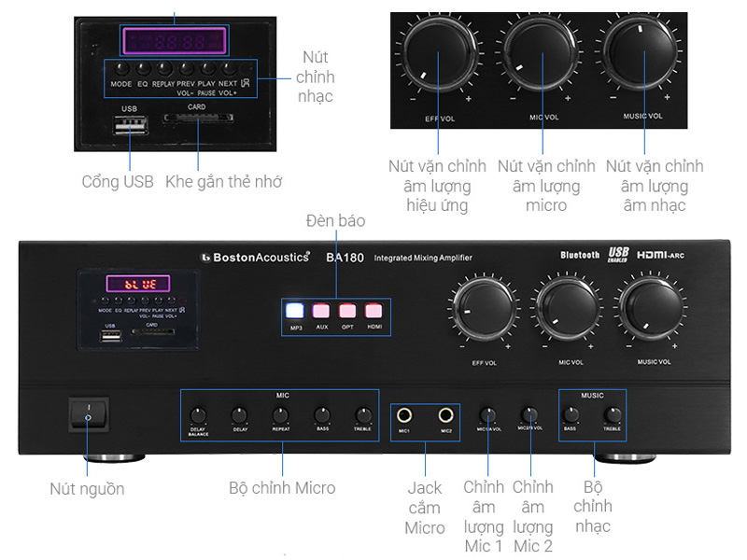Click the BASS knob in the MUSIC section
The image size is (747, 560).
[x=571, y=415]
